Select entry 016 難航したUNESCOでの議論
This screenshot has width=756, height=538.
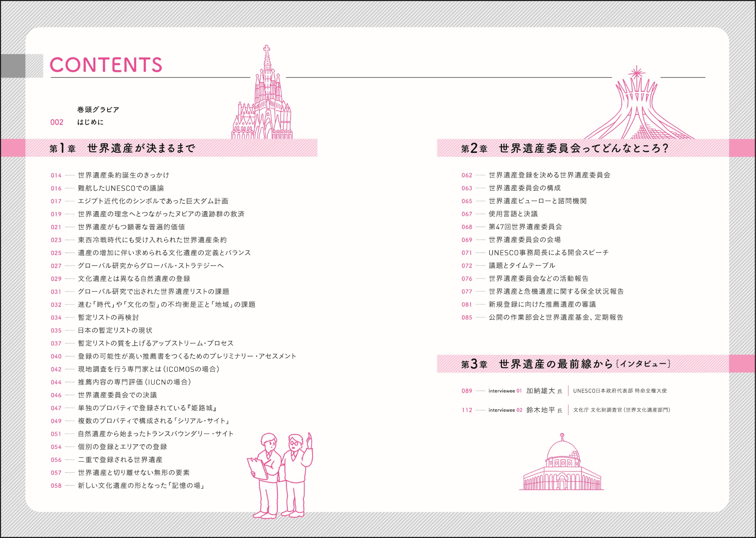pyautogui.click(x=107, y=188)
